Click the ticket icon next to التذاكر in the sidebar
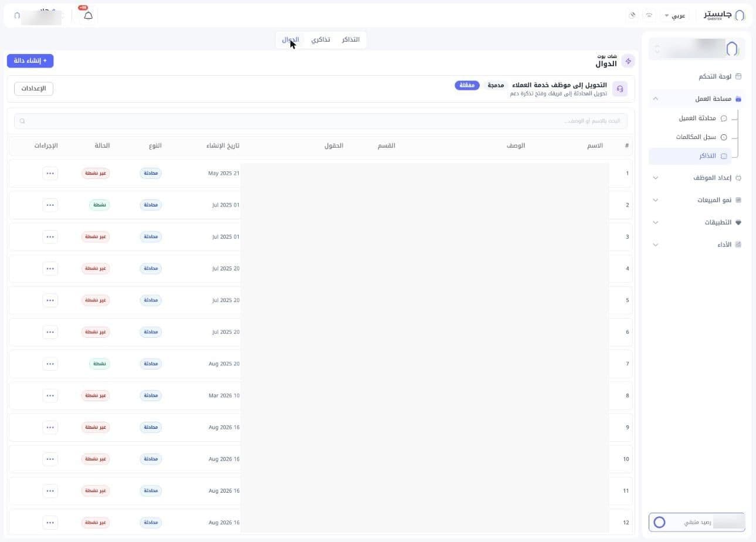Screen dimensions: 756x542 (724, 156)
